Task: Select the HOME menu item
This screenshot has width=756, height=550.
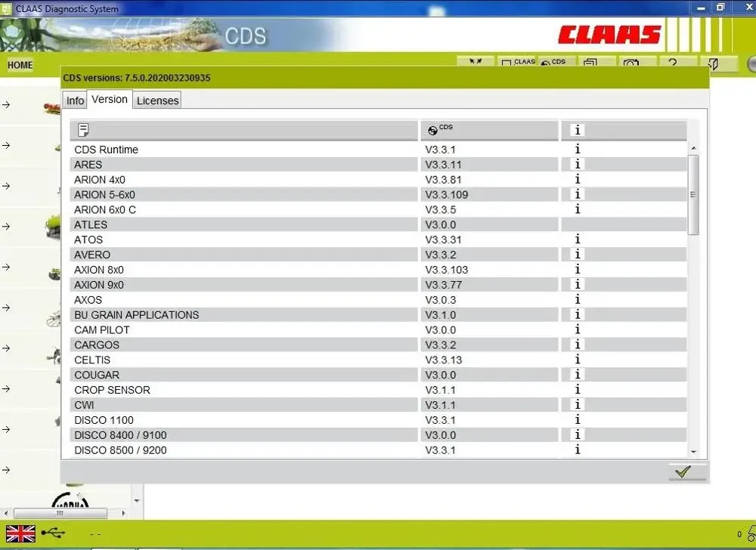Action: [x=20, y=66]
